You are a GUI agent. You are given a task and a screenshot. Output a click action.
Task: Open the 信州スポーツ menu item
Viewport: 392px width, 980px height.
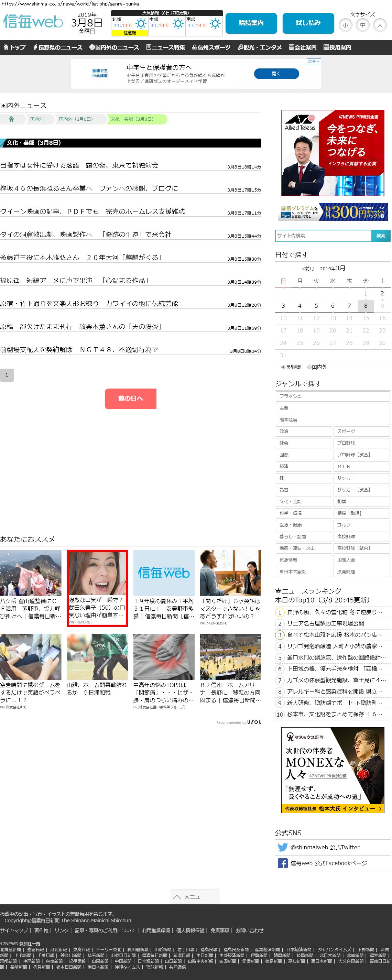pos(211,47)
